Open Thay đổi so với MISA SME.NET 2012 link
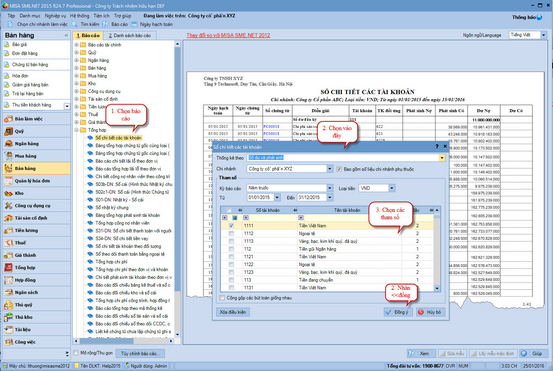553x371 pixels. tap(228, 35)
